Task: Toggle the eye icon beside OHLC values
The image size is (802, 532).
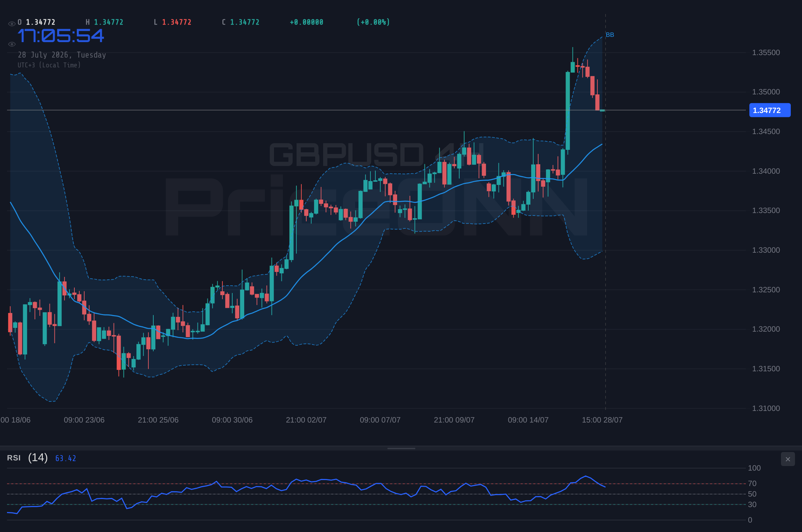Action: (12, 24)
